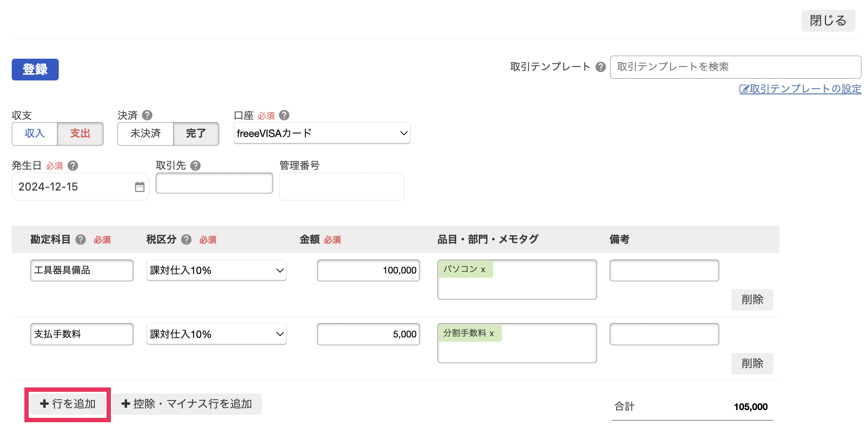Open help icon next to 税区分 header

coord(186,240)
